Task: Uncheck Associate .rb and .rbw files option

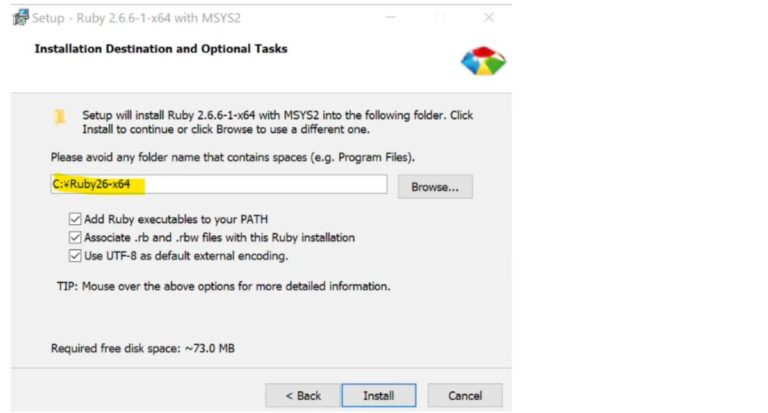Action: pyautogui.click(x=75, y=237)
